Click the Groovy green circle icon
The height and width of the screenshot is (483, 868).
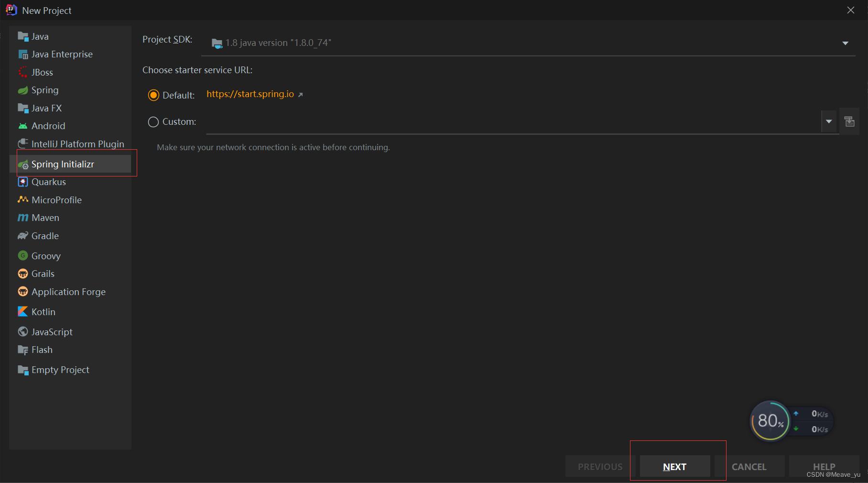click(23, 255)
